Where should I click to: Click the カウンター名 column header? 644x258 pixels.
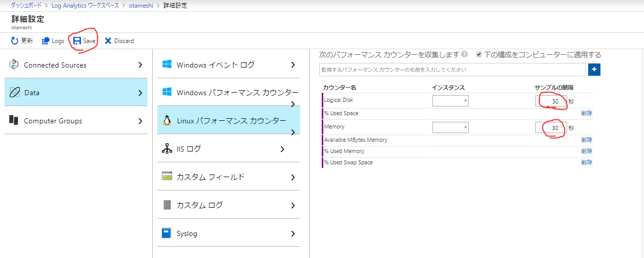[340, 88]
